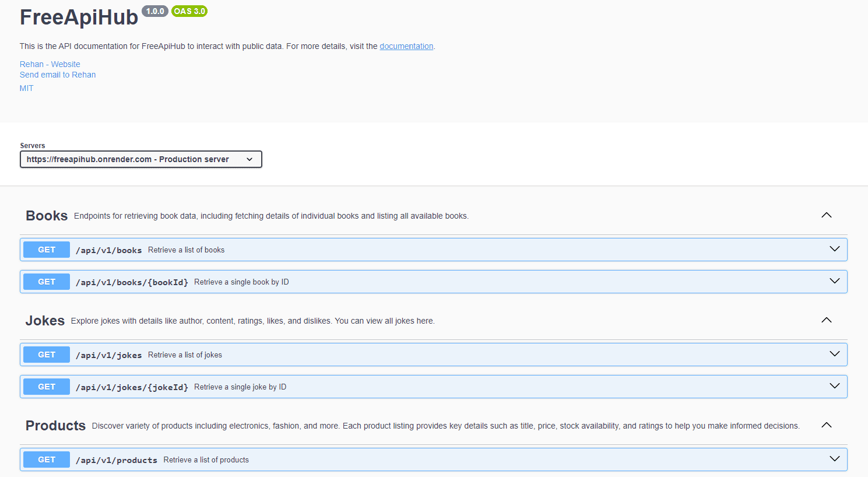Image resolution: width=868 pixels, height=477 pixels.
Task: Click the Products section heading
Action: 55,426
